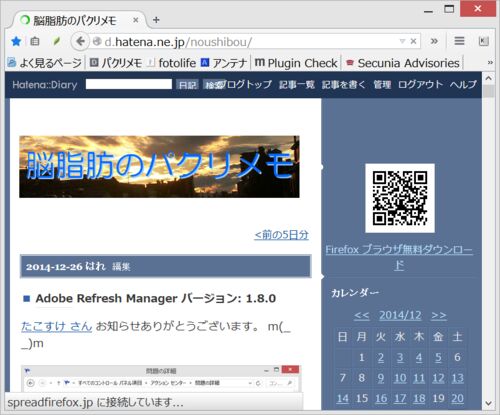Open Plugin Check bookmark
500x415 pixels.
[x=296, y=63]
